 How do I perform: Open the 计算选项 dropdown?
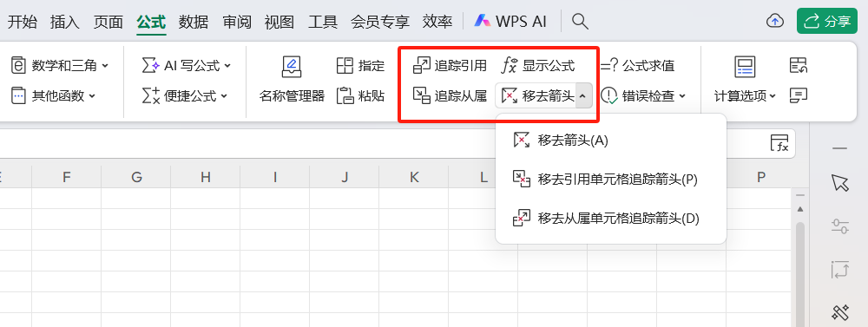tap(745, 81)
